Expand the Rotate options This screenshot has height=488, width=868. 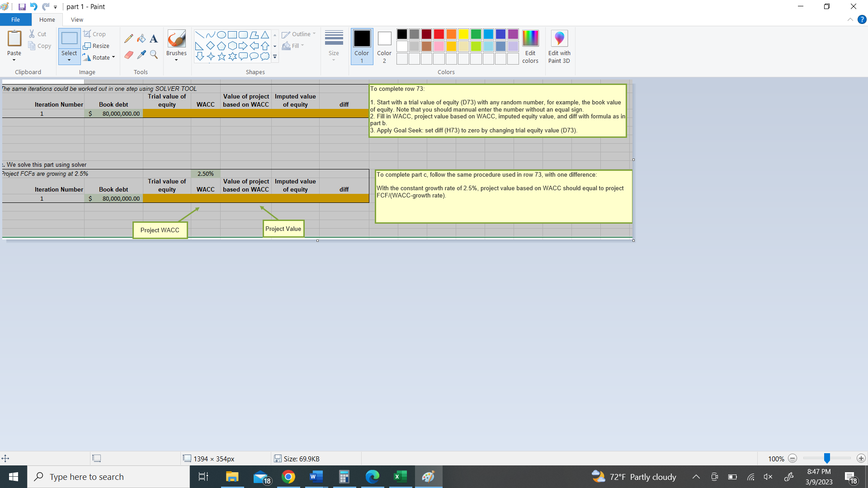99,57
